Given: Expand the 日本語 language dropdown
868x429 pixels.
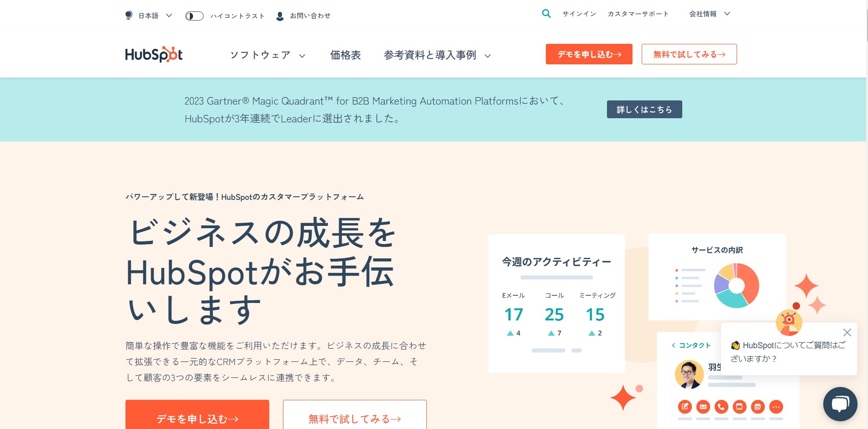Looking at the screenshot, I should pyautogui.click(x=155, y=16).
